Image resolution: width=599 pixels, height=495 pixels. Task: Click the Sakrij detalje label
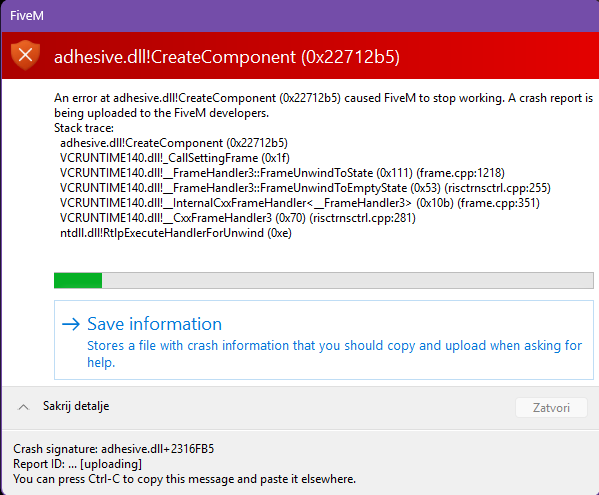click(x=76, y=406)
